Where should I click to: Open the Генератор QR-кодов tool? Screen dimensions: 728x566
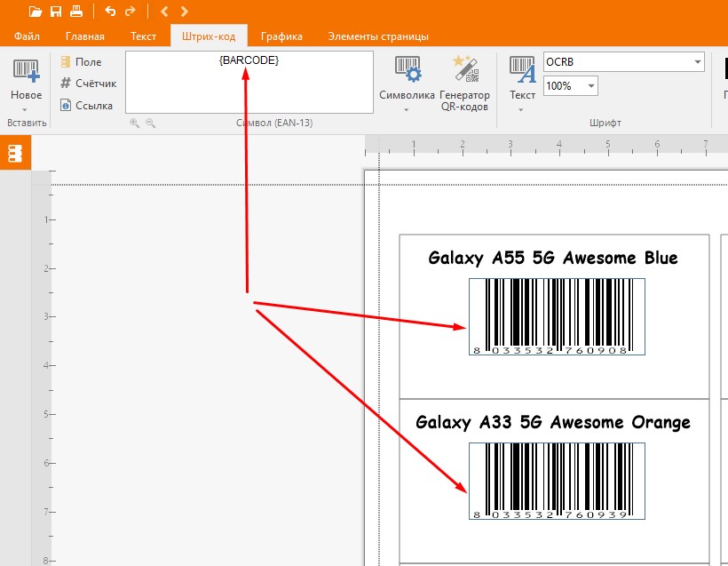click(464, 82)
